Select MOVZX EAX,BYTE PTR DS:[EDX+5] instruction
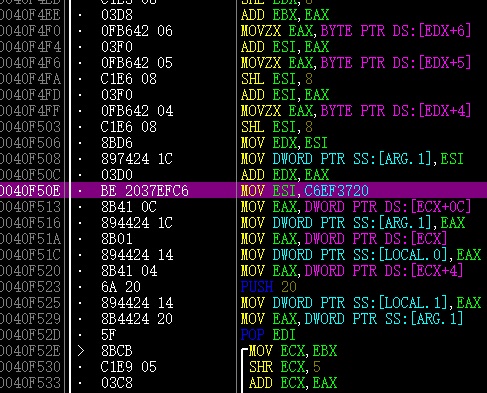487x393 pixels. pos(356,63)
